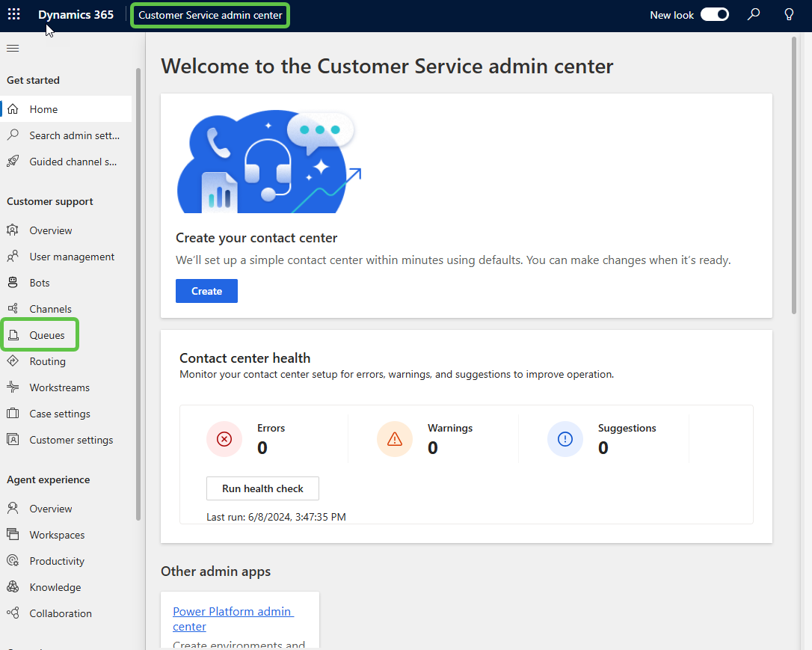Select Home in the navigation pane
The height and width of the screenshot is (650, 812).
pos(43,109)
